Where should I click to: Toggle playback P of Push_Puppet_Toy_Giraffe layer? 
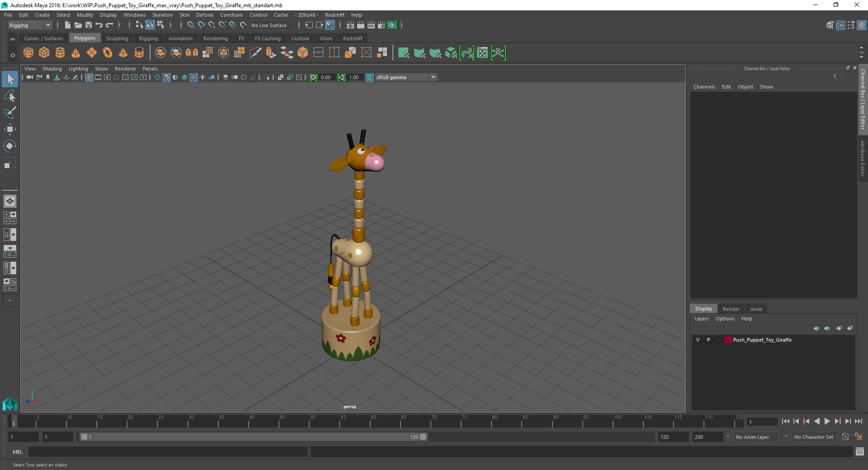click(708, 340)
